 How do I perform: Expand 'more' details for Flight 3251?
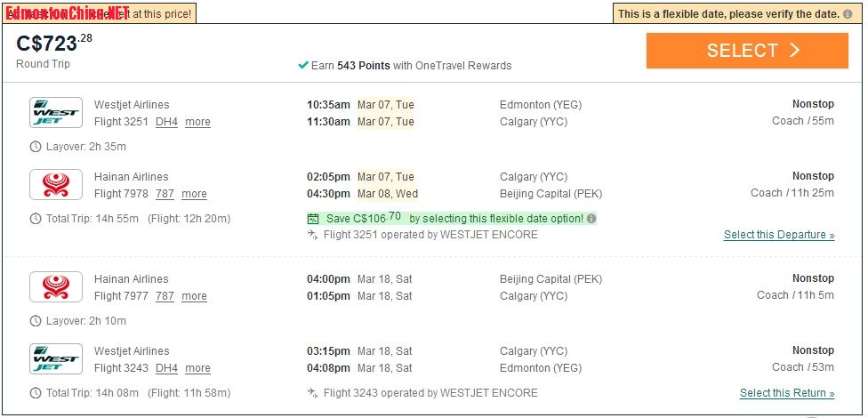[x=197, y=122]
